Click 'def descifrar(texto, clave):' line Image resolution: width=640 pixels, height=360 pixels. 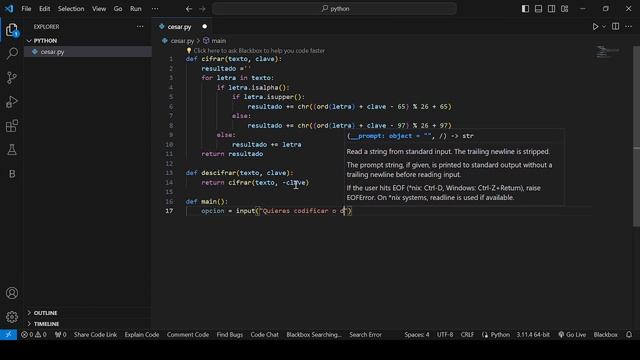(x=240, y=173)
